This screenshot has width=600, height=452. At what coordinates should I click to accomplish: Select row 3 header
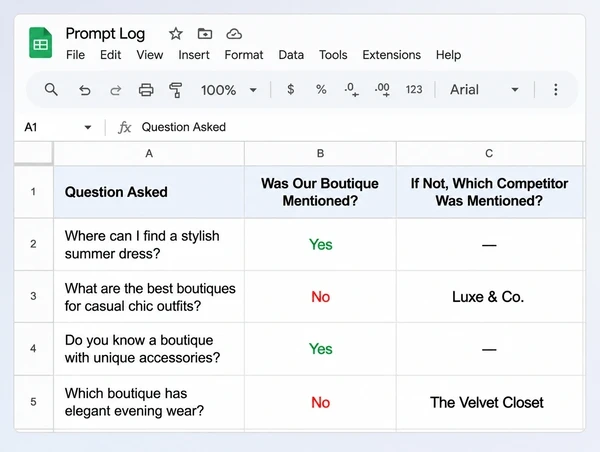point(34,296)
